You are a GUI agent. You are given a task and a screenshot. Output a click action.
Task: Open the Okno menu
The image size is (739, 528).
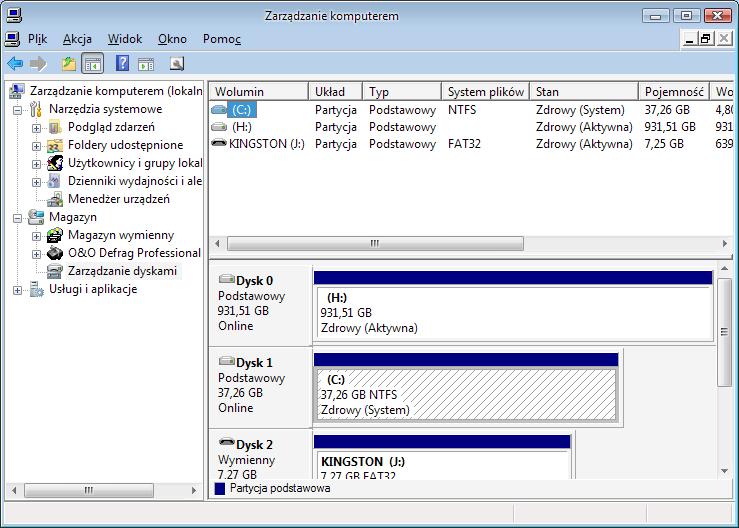tap(172, 39)
